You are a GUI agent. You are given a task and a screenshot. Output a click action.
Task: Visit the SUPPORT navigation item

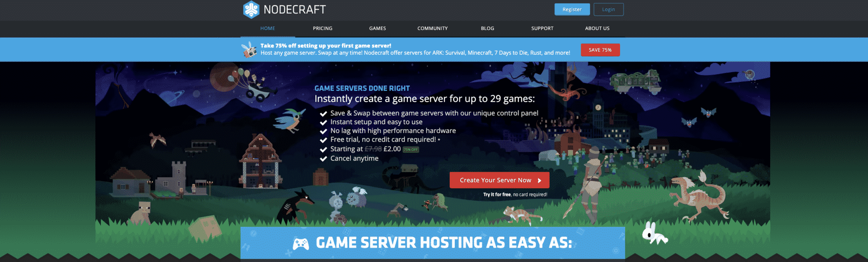pos(542,28)
